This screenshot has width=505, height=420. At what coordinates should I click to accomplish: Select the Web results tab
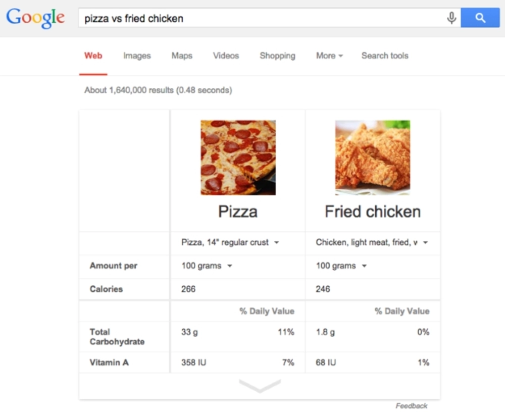[93, 56]
